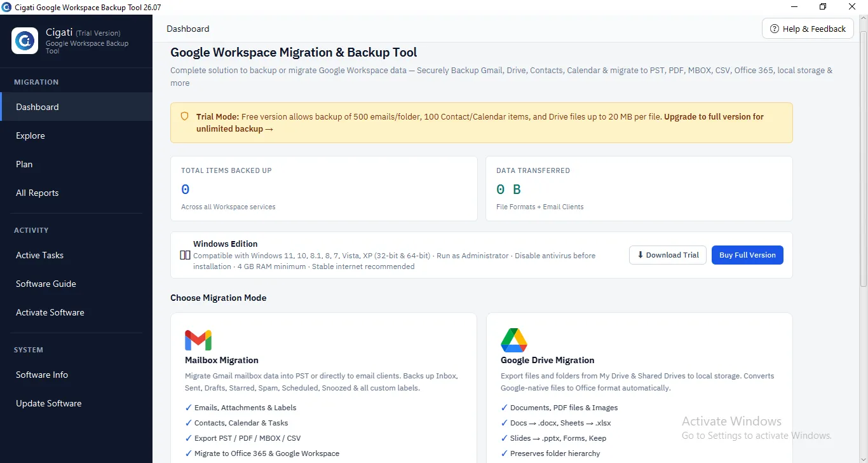The width and height of the screenshot is (868, 463).
Task: Click the Windows Edition icon
Action: point(186,255)
